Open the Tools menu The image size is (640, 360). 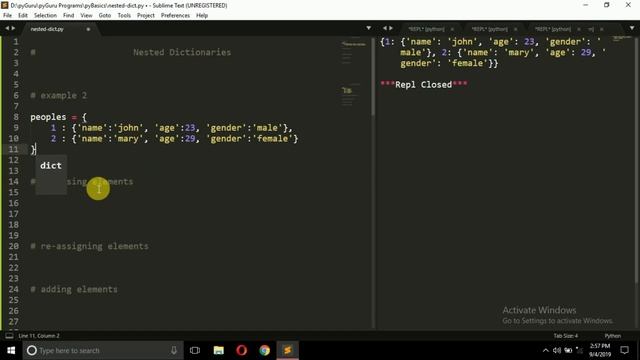124,16
